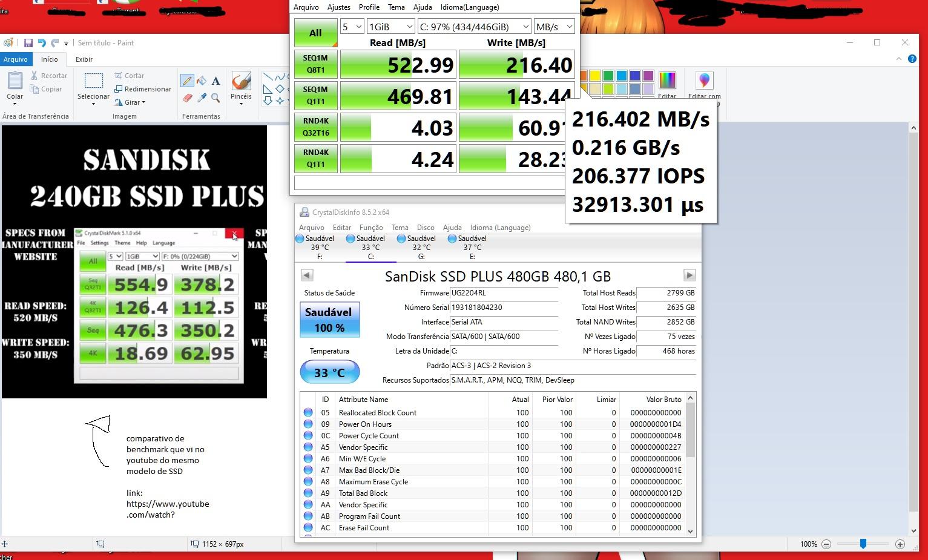Expand the Colar dropdown arrow
The image size is (928, 560).
click(x=15, y=104)
